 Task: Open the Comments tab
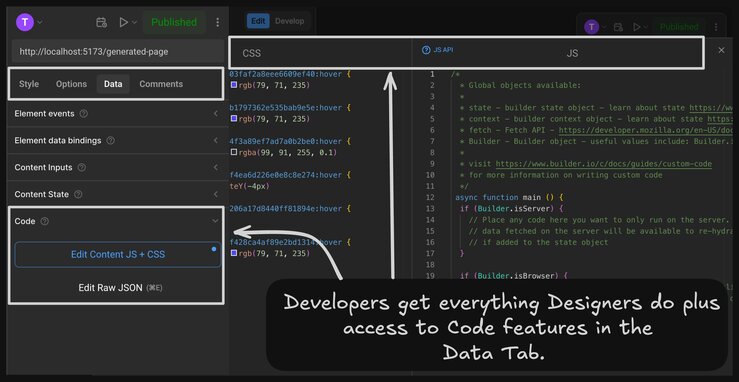161,84
